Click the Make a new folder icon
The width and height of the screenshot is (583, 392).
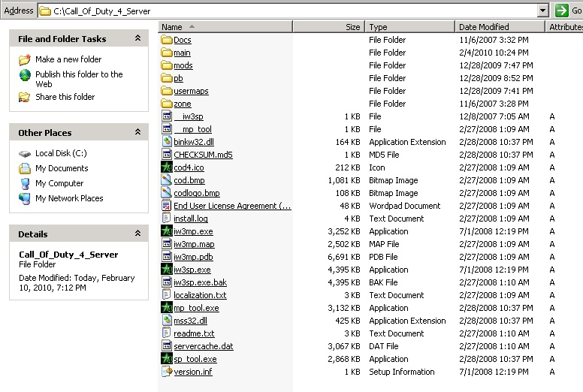[x=25, y=59]
